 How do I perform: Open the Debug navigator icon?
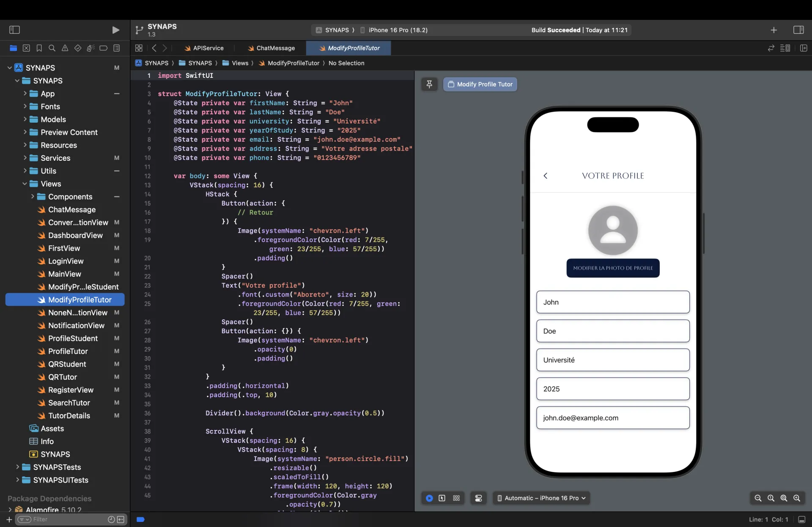pyautogui.click(x=91, y=48)
